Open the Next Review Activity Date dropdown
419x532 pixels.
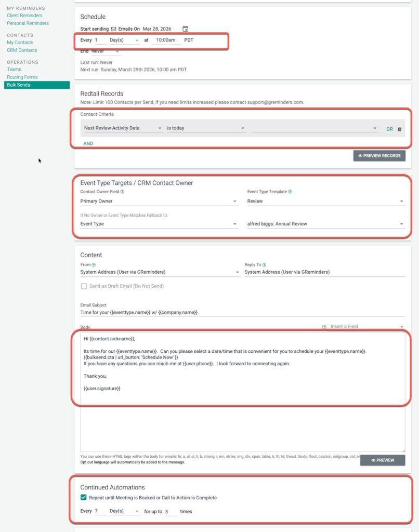[x=123, y=128]
